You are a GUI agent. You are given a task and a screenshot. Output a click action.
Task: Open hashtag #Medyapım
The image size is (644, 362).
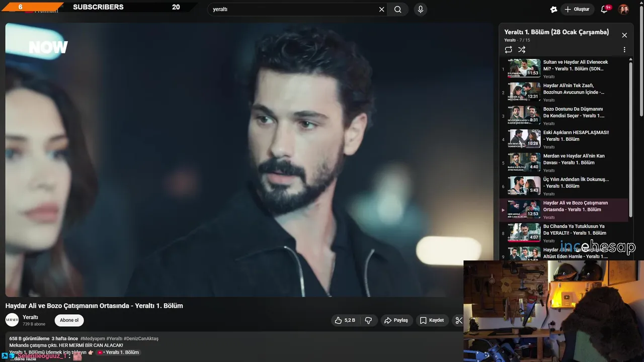[92, 338]
